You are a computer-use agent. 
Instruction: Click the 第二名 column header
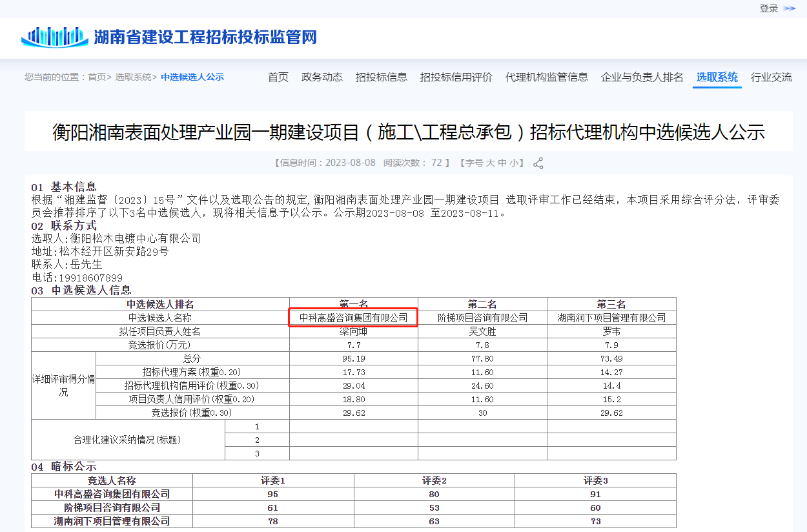click(482, 304)
